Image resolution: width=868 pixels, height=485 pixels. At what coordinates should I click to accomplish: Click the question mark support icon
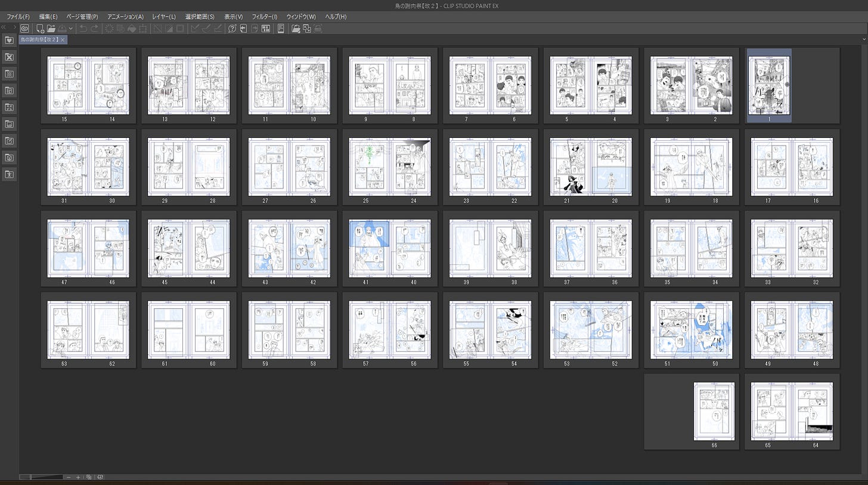tap(232, 28)
